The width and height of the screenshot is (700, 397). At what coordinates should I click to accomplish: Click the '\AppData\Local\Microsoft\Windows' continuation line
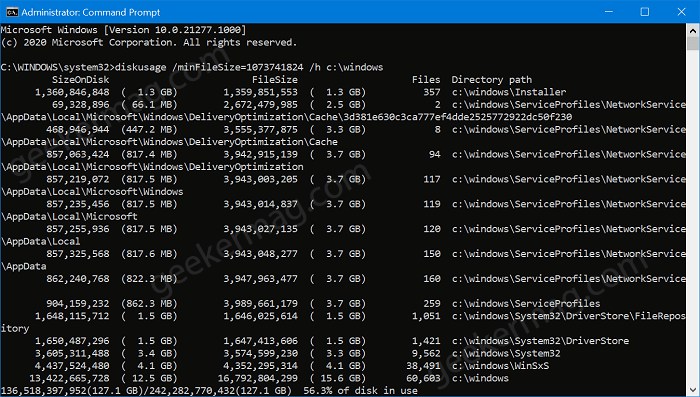tap(92, 192)
